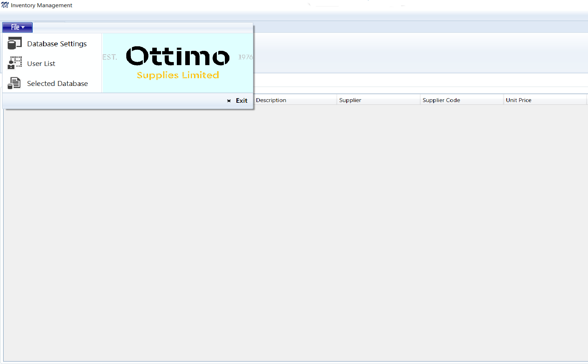The image size is (588, 364).
Task: Click the User List people icon
Action: [14, 63]
